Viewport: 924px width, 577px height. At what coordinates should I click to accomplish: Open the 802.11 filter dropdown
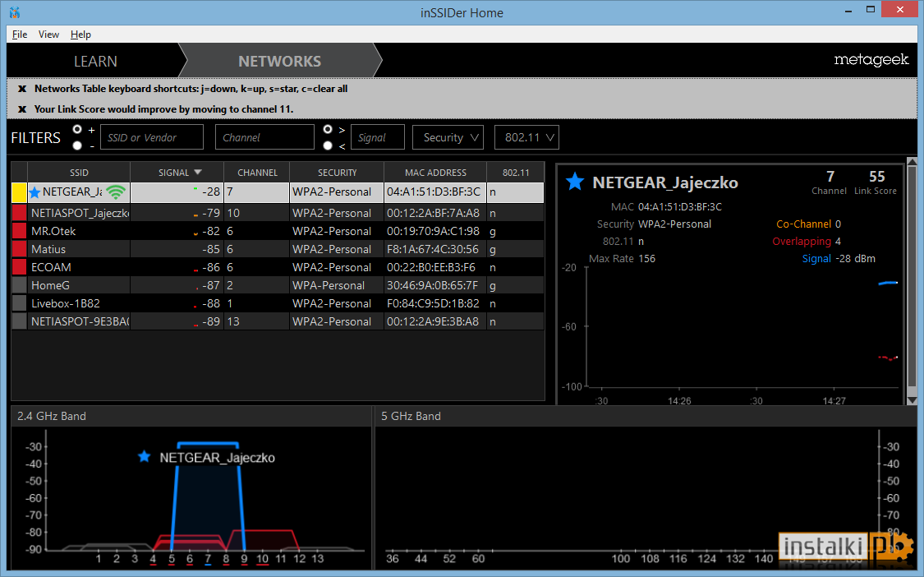coord(526,137)
